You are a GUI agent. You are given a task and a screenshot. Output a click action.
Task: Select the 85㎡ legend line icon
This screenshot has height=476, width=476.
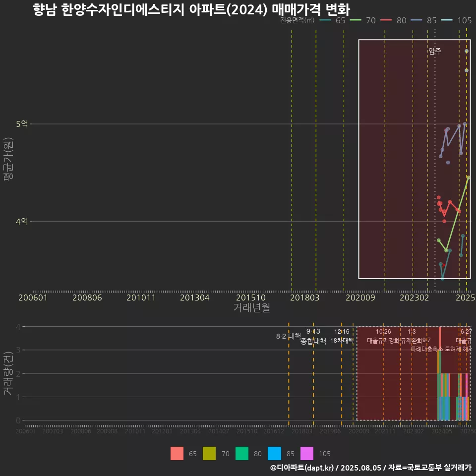click(417, 21)
